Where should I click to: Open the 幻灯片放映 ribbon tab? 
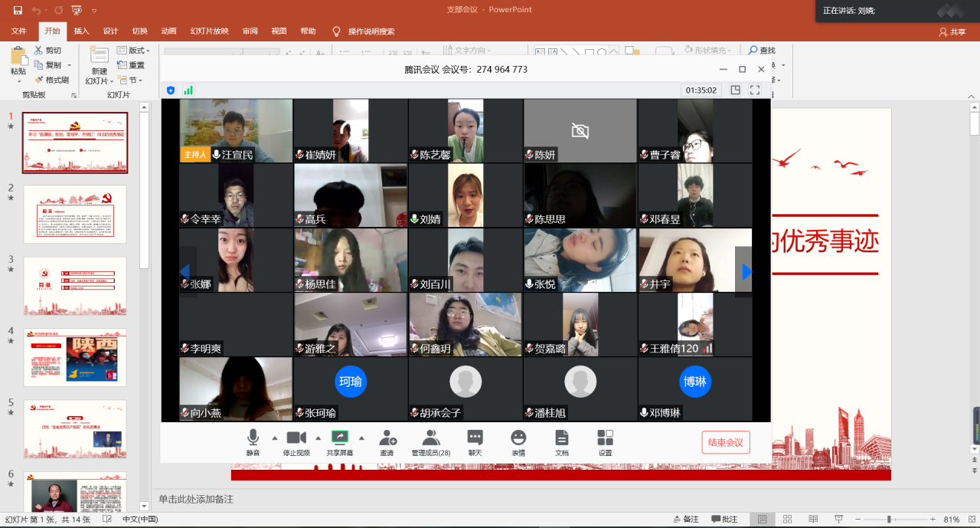pyautogui.click(x=209, y=31)
